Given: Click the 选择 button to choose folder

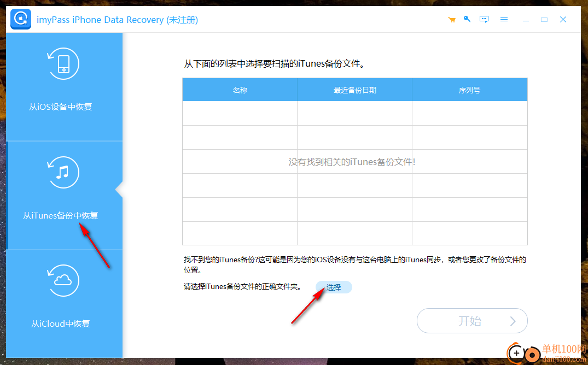Looking at the screenshot, I should pyautogui.click(x=333, y=287).
